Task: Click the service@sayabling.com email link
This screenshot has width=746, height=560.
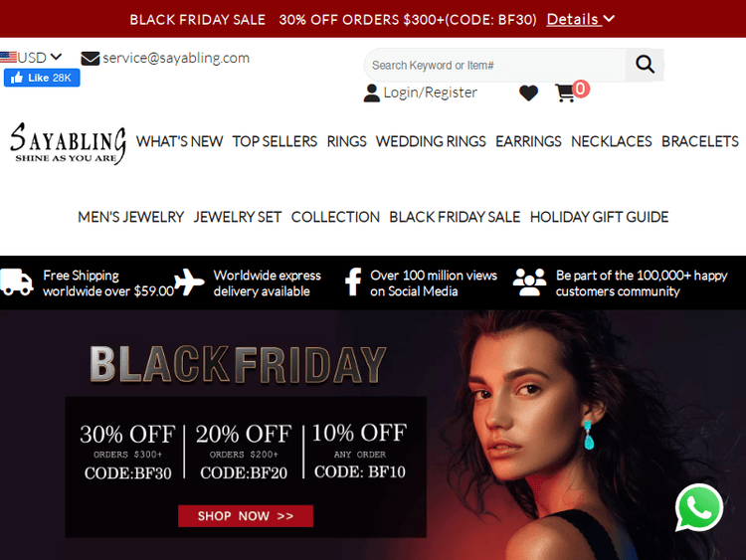Action: pos(176,58)
